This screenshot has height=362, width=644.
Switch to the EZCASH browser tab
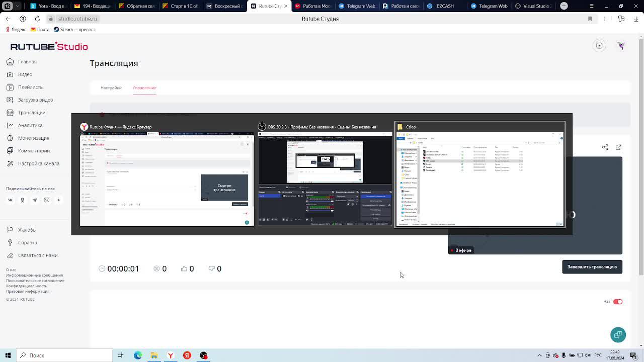click(x=445, y=6)
